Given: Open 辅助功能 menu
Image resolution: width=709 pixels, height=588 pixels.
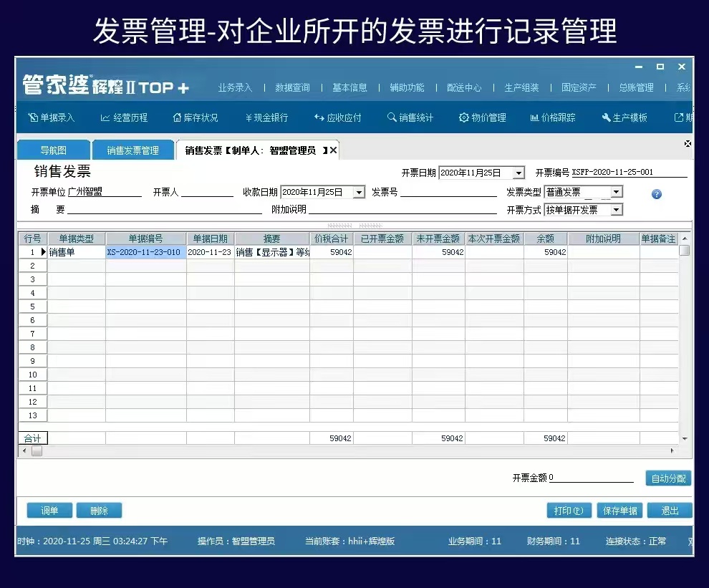Looking at the screenshot, I should (x=407, y=88).
